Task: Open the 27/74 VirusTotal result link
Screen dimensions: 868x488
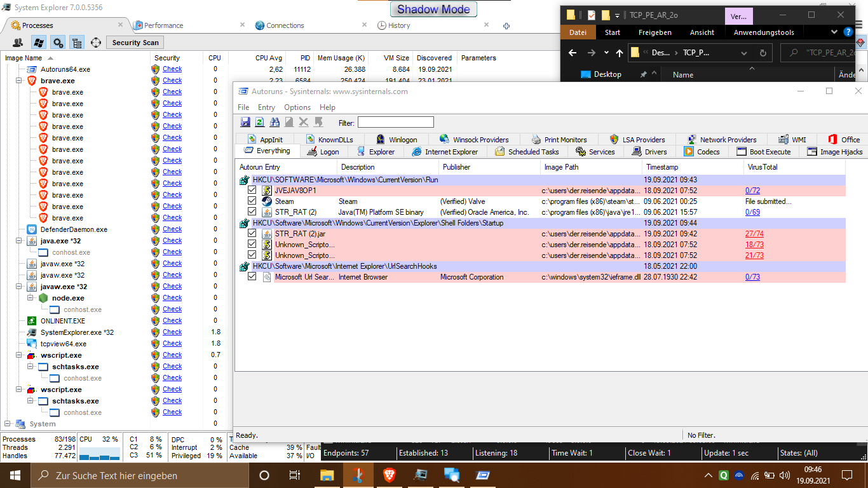Action: click(x=755, y=234)
